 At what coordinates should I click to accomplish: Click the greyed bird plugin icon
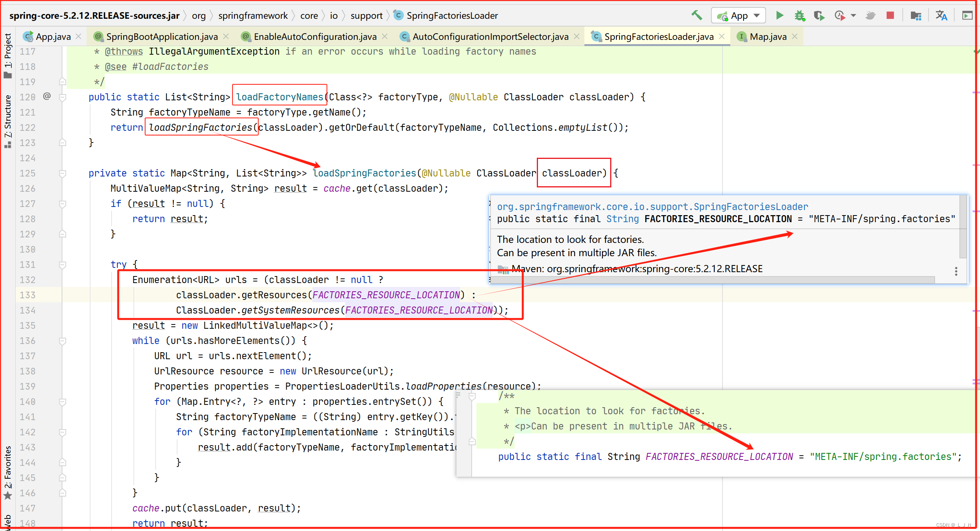click(x=870, y=16)
